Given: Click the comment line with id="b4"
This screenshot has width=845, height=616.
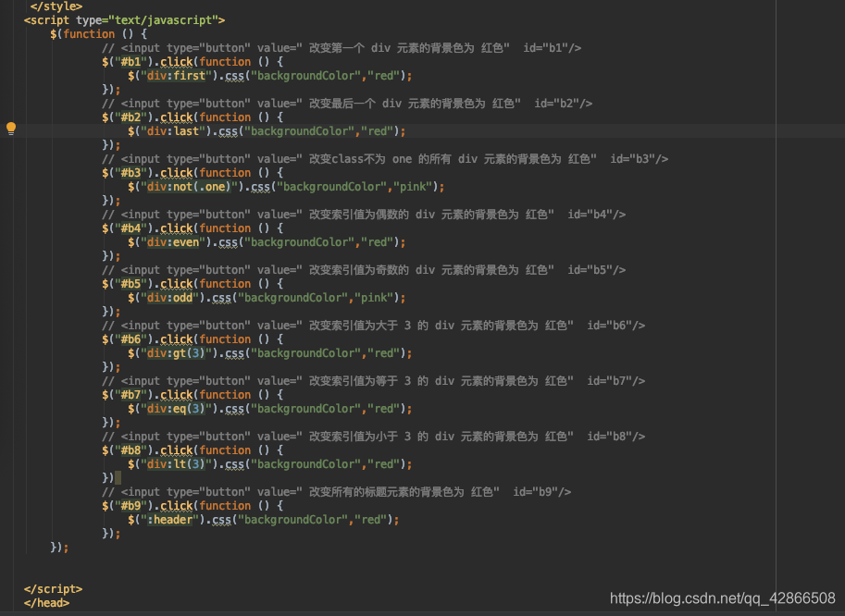Looking at the screenshot, I should pyautogui.click(x=364, y=215).
